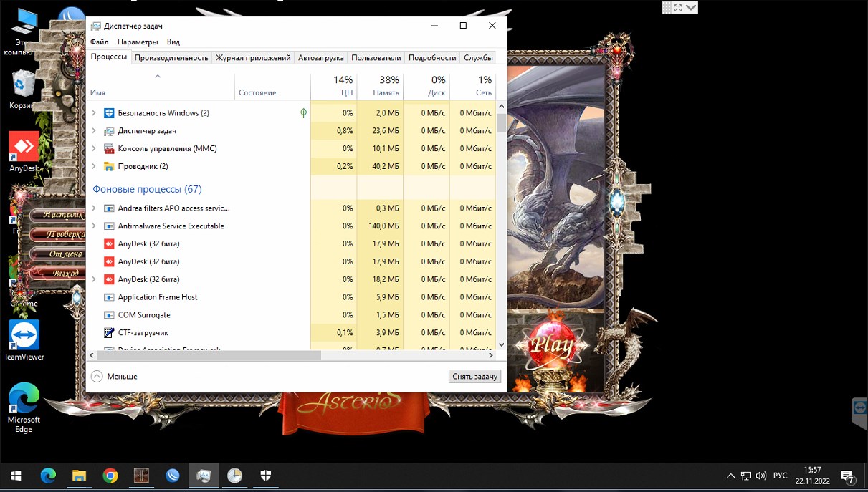Show hidden system tray icons
This screenshot has height=492, width=868.
(730, 476)
